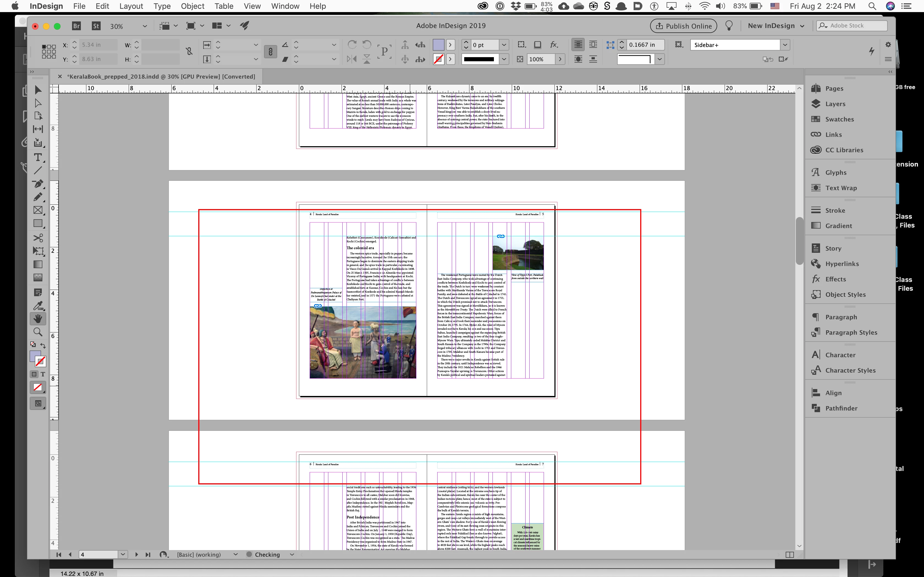Toggle split layout view button
Image resolution: width=924 pixels, height=577 pixels.
790,554
